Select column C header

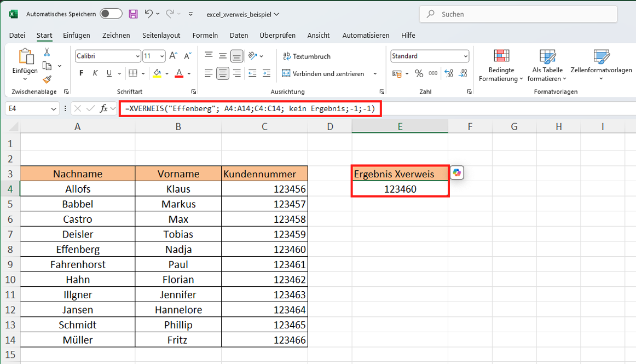(264, 126)
